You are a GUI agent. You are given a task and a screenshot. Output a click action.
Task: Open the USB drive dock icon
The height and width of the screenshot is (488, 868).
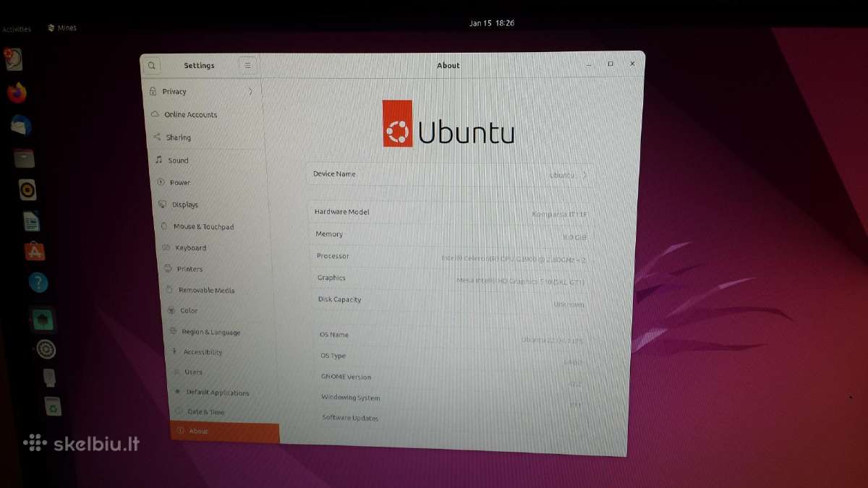pyautogui.click(x=49, y=377)
